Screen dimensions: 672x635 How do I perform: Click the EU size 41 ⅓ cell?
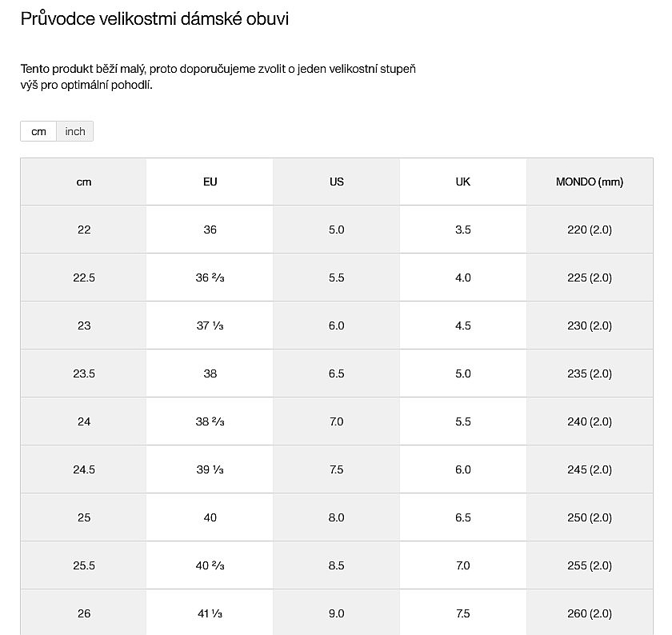[210, 613]
